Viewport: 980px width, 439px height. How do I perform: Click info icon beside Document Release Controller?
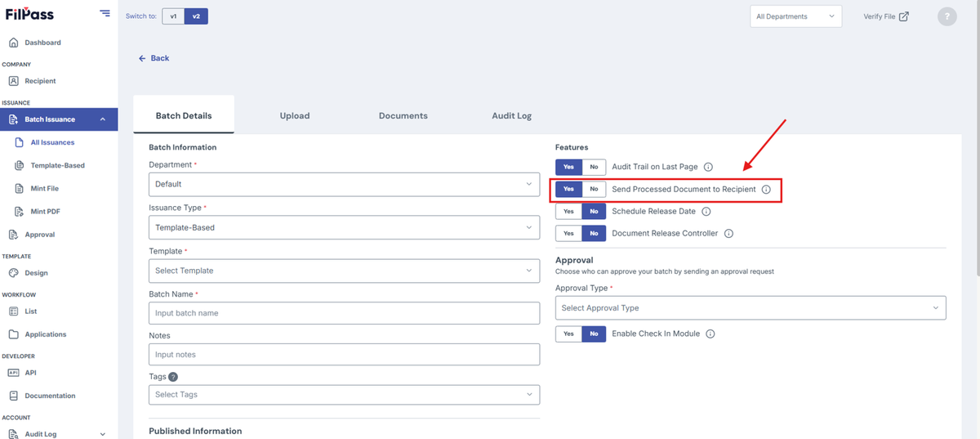[728, 233]
